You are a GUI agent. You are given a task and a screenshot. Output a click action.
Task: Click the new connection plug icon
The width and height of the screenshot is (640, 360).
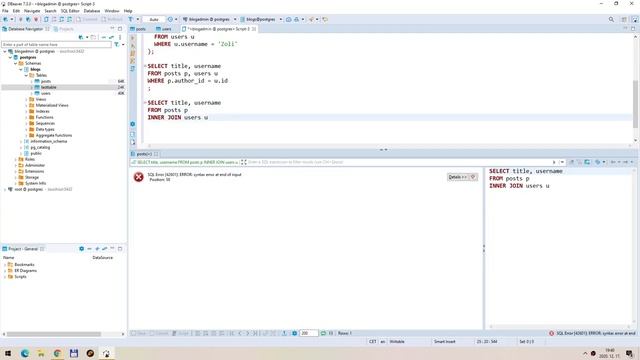pos(6,19)
